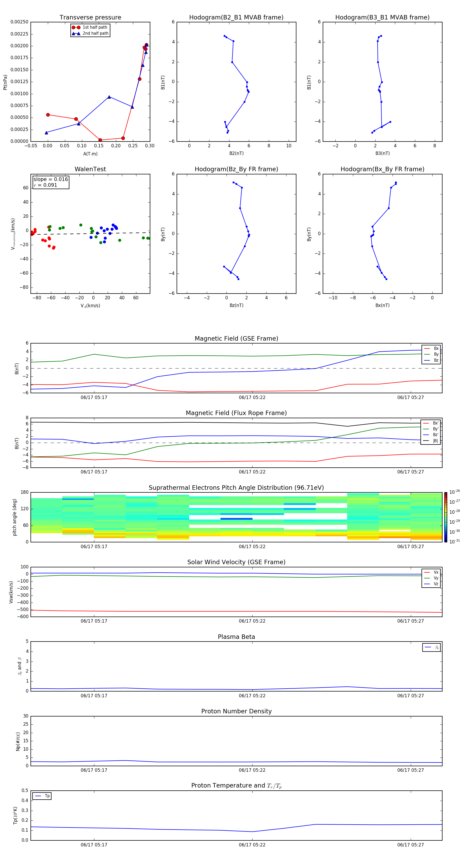Click the 'WalenTest' plot title
Image resolution: width=473 pixels, height=868 pixels.
(x=90, y=169)
